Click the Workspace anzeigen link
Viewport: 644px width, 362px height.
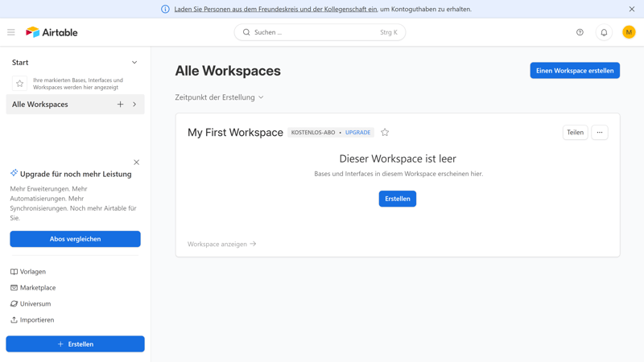221,244
